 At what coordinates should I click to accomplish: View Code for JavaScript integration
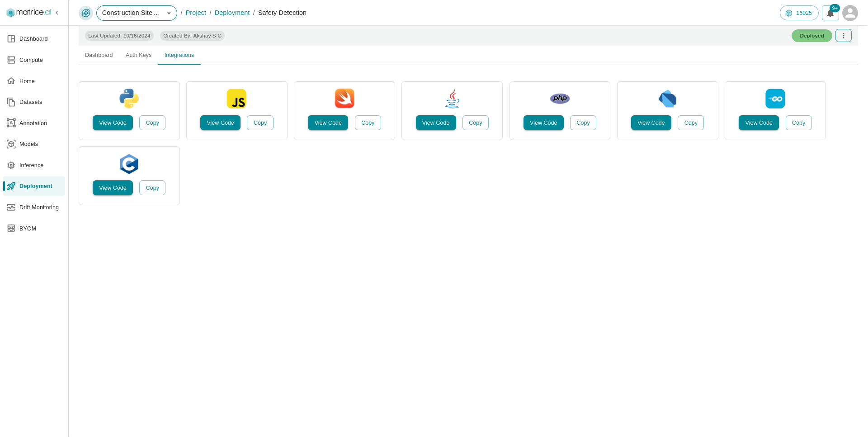click(x=220, y=123)
